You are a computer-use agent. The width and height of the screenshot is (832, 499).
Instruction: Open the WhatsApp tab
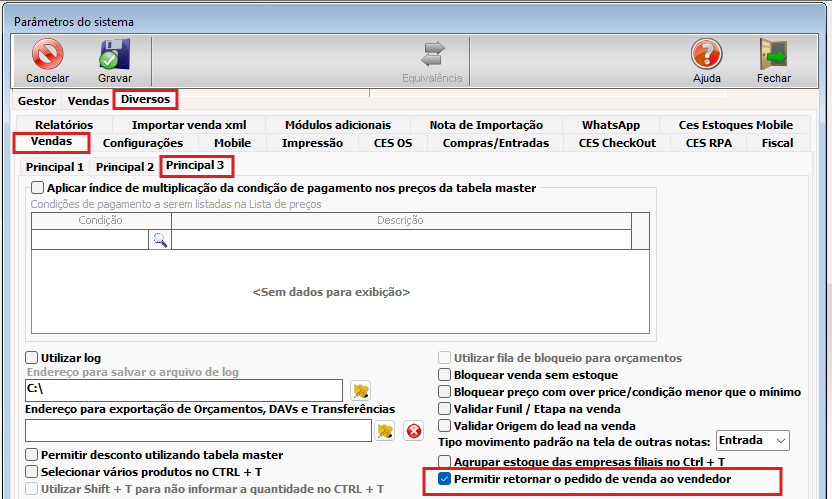[610, 125]
